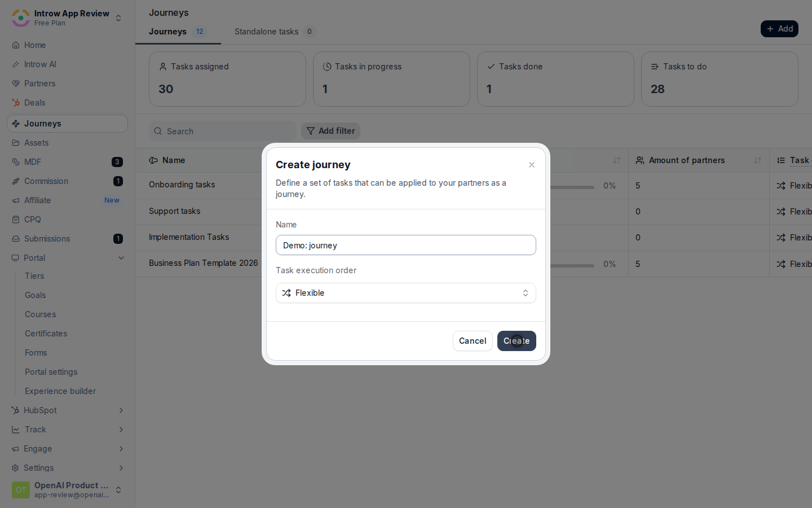
Task: Click the Onboarding tasks progress bar
Action: pyautogui.click(x=572, y=187)
